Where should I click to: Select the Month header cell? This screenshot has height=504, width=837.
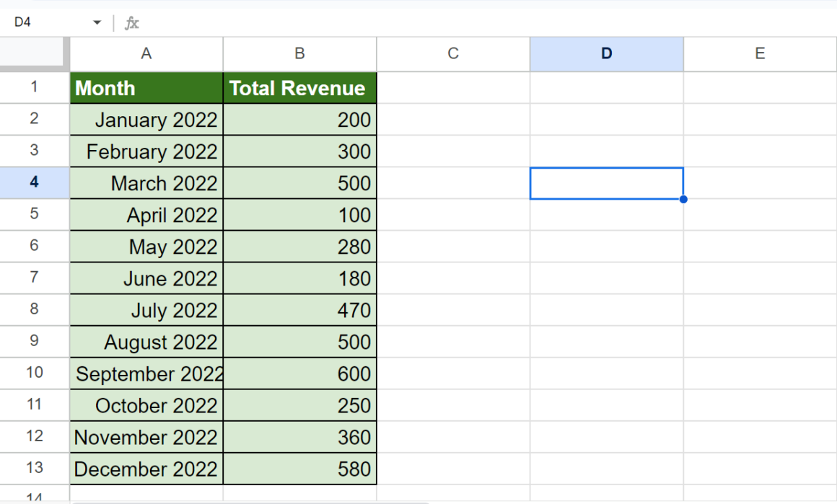146,87
